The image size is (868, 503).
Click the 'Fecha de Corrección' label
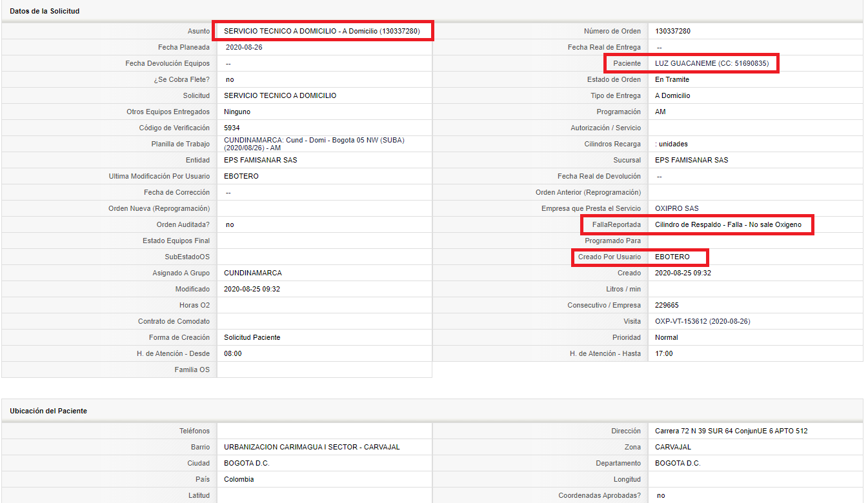tap(177, 192)
